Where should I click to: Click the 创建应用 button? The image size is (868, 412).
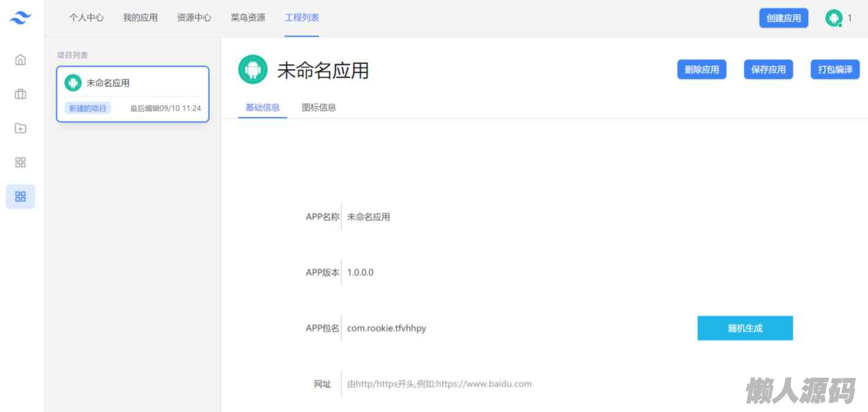784,18
